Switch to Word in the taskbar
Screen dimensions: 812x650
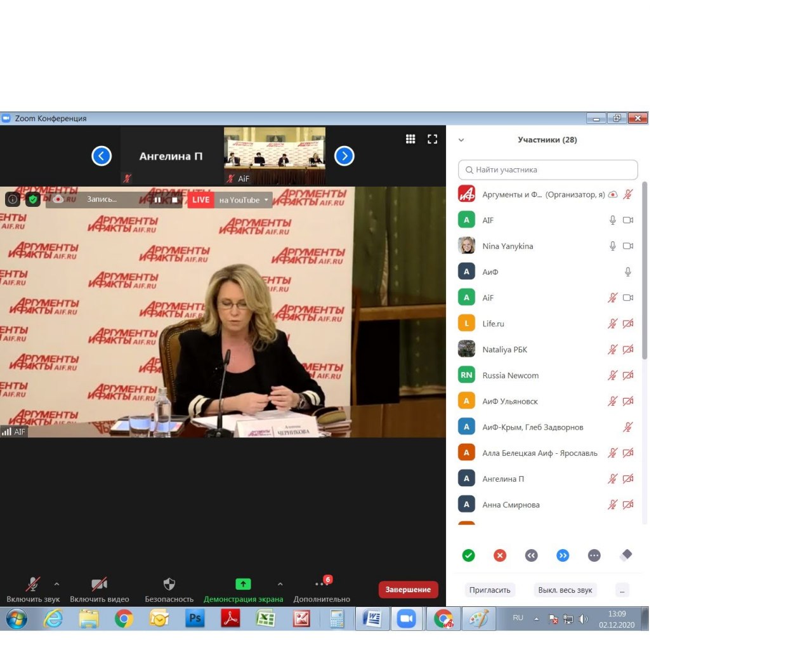click(372, 618)
